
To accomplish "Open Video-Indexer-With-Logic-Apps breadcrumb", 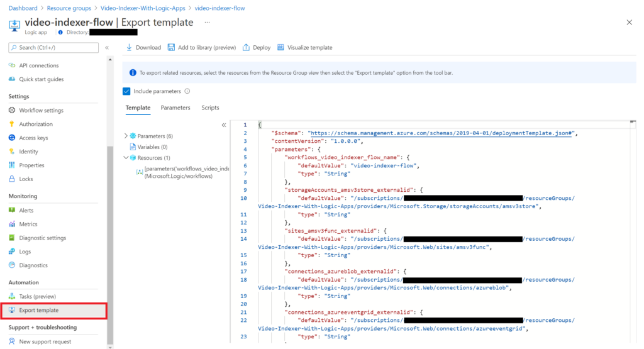I will (143, 8).
